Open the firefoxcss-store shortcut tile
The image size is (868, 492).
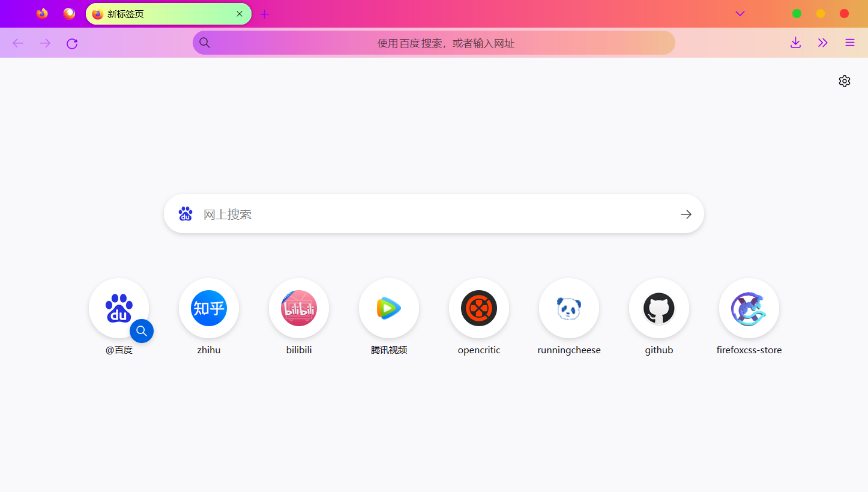(749, 308)
